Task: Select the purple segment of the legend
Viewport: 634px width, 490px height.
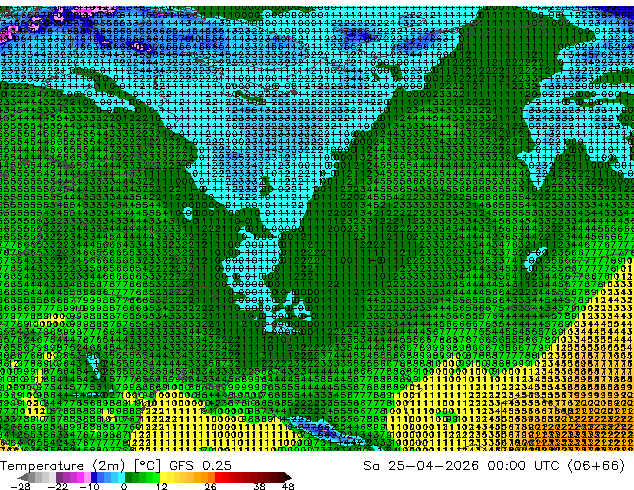Action: tap(73, 477)
